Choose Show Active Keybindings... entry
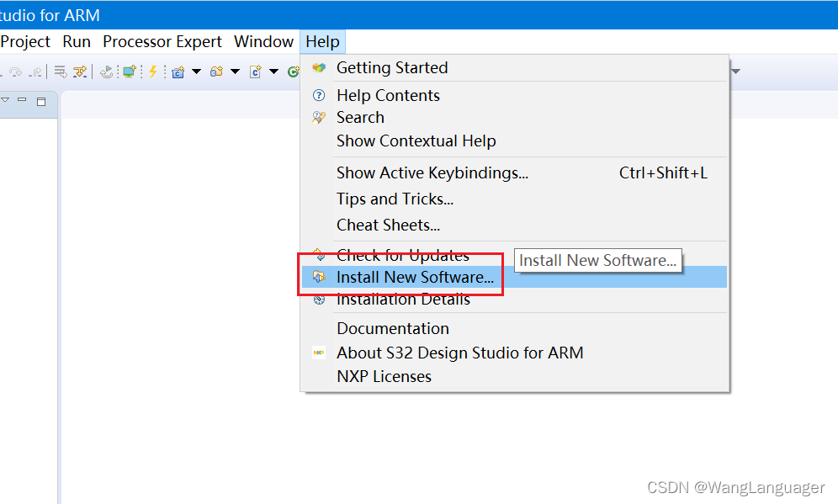The height and width of the screenshot is (504, 838). (514, 173)
